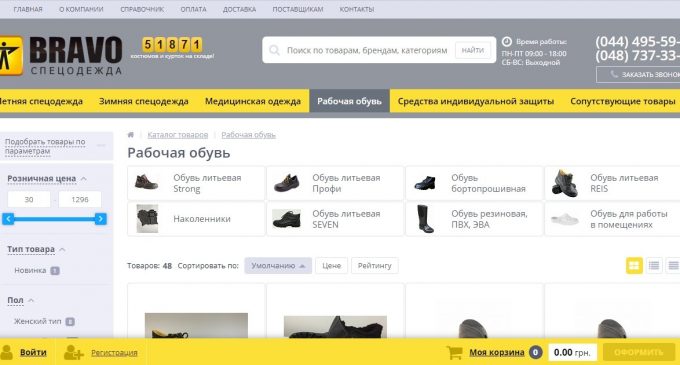The width and height of the screenshot is (680, 365).
Task: Sort by Умолчанию dropdown
Action: point(278,266)
